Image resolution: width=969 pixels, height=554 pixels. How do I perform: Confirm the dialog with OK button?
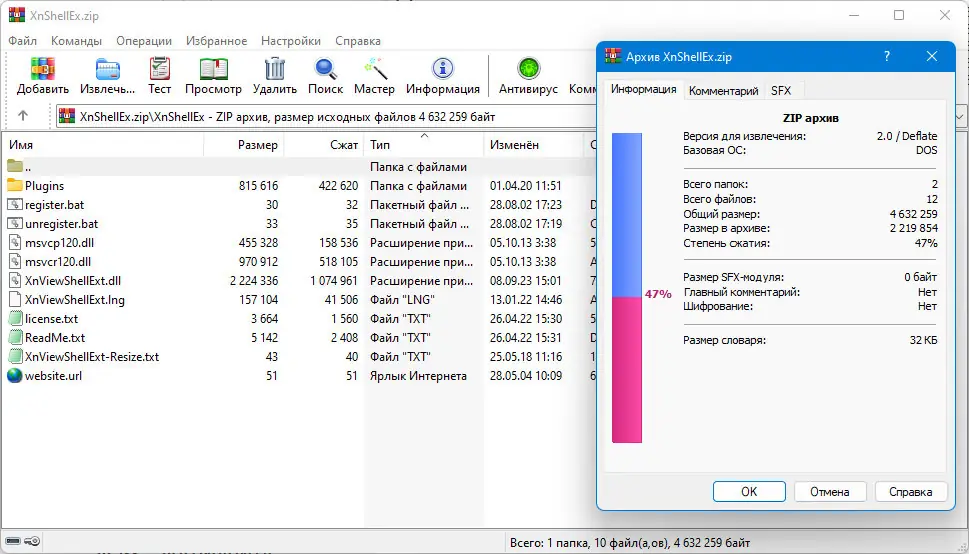749,492
